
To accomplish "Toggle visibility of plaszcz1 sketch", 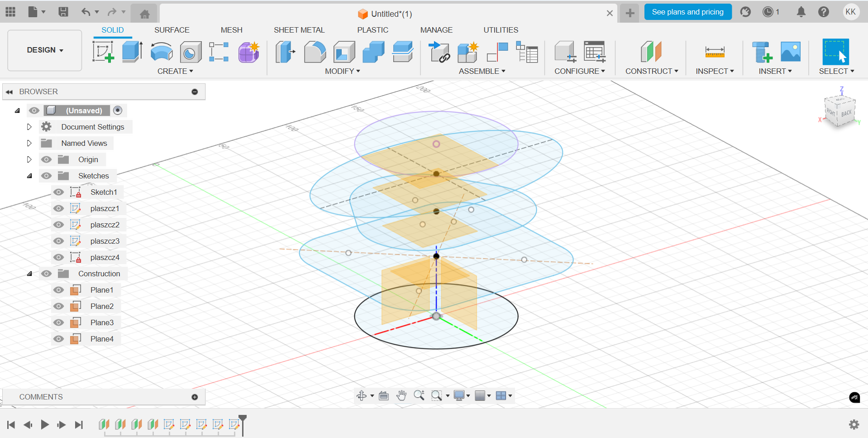I will pos(58,208).
